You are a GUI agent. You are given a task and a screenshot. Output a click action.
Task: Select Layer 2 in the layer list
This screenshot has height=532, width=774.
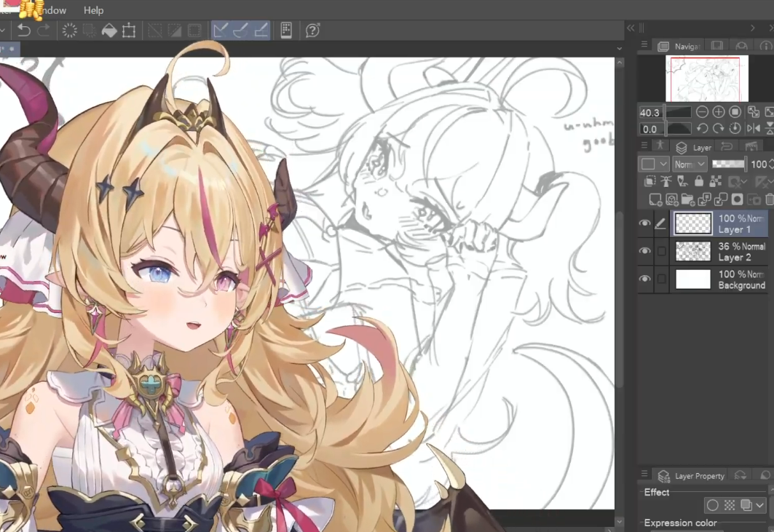pyautogui.click(x=720, y=251)
